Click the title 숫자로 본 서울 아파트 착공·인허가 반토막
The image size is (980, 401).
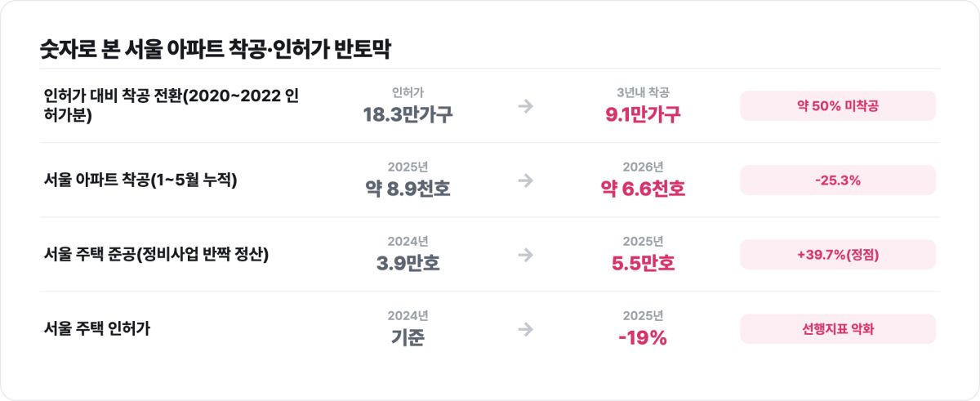click(x=216, y=49)
